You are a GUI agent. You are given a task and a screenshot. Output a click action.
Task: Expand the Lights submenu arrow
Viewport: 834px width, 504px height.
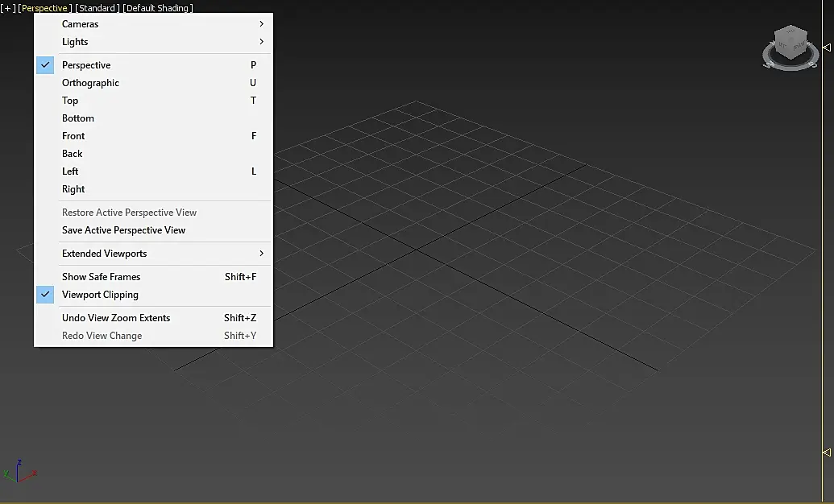(x=261, y=42)
